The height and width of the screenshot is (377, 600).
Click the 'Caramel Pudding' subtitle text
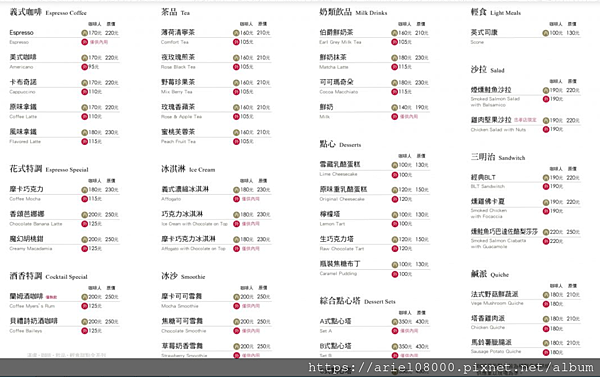coord(338,274)
